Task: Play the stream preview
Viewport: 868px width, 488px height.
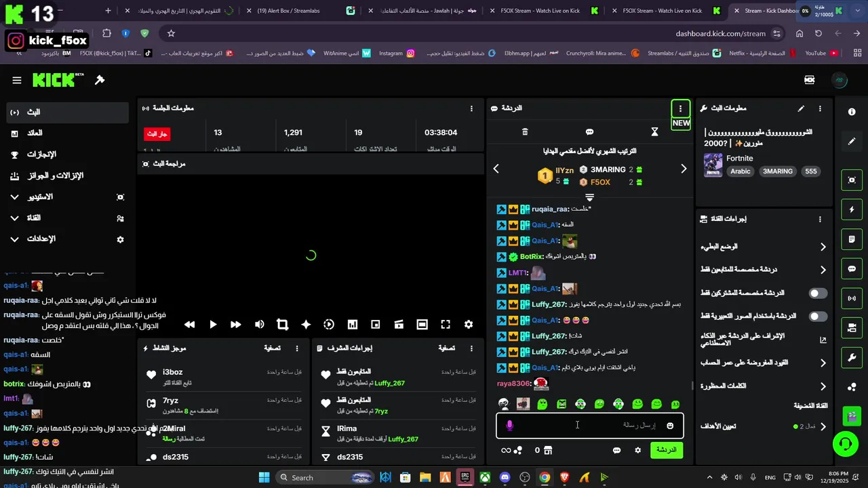Action: pyautogui.click(x=213, y=325)
